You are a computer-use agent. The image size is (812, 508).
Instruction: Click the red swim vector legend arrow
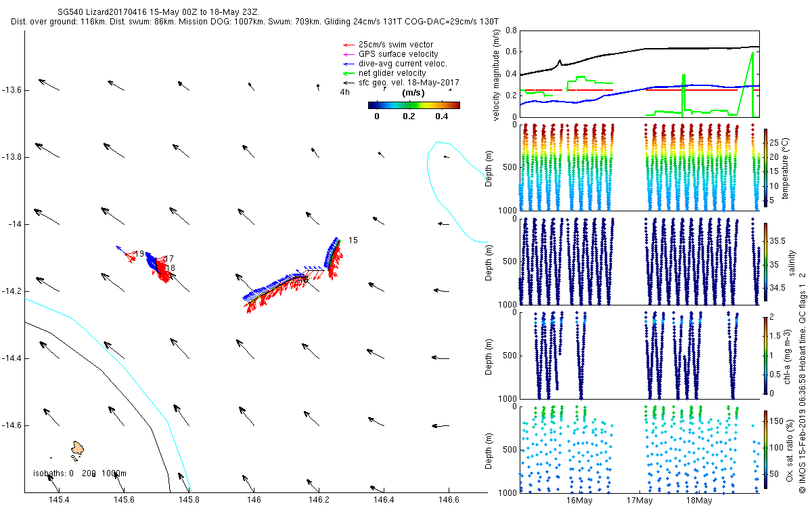348,45
